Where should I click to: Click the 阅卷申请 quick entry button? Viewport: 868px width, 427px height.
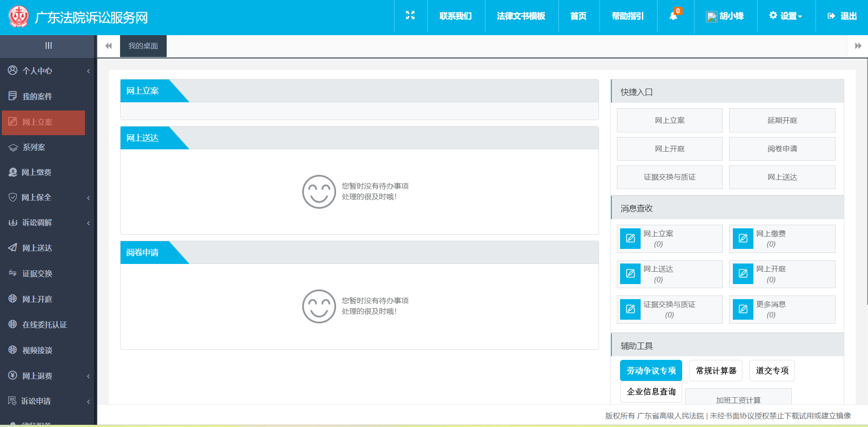tap(782, 148)
